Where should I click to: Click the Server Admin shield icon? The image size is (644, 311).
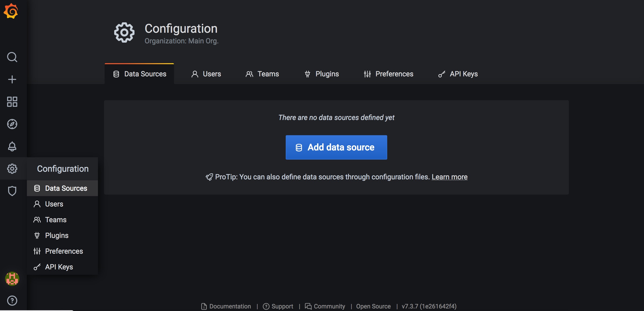(12, 191)
